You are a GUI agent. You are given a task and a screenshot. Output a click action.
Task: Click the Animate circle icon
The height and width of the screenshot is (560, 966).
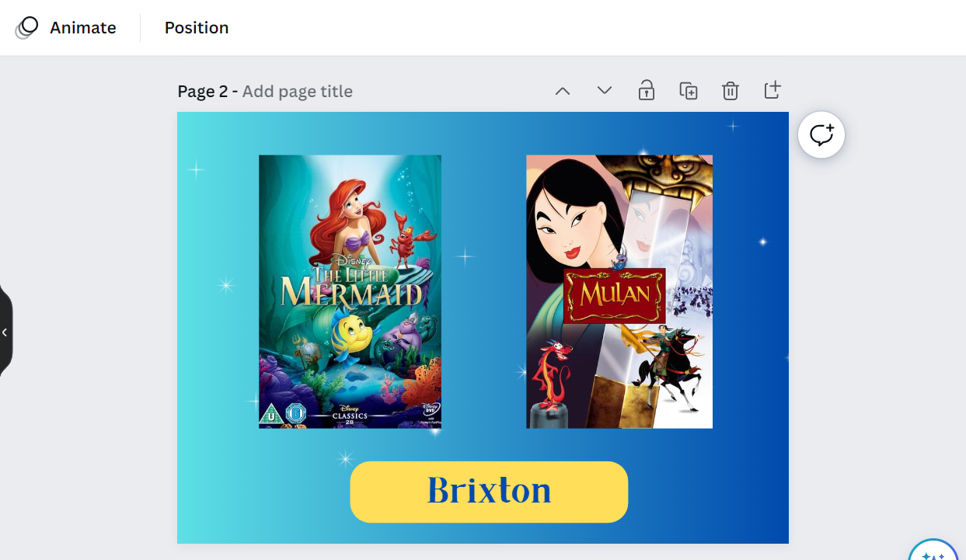(26, 27)
